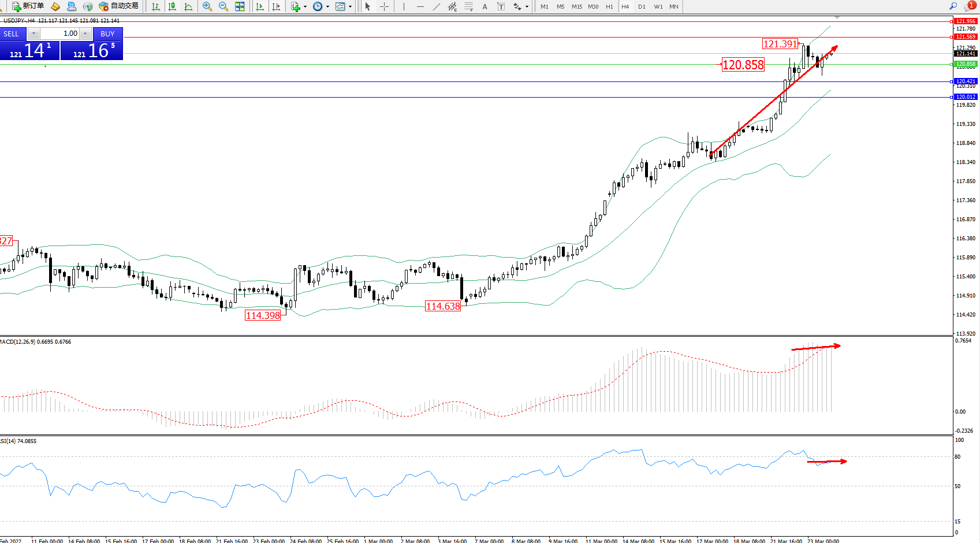This screenshot has height=543, width=980.
Task: Select the text label tool
Action: [501, 7]
